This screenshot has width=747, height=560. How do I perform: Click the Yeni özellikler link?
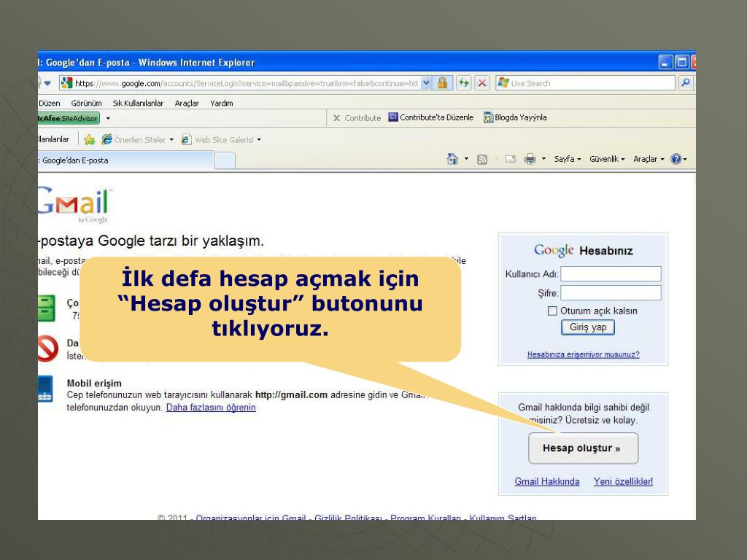(x=623, y=481)
